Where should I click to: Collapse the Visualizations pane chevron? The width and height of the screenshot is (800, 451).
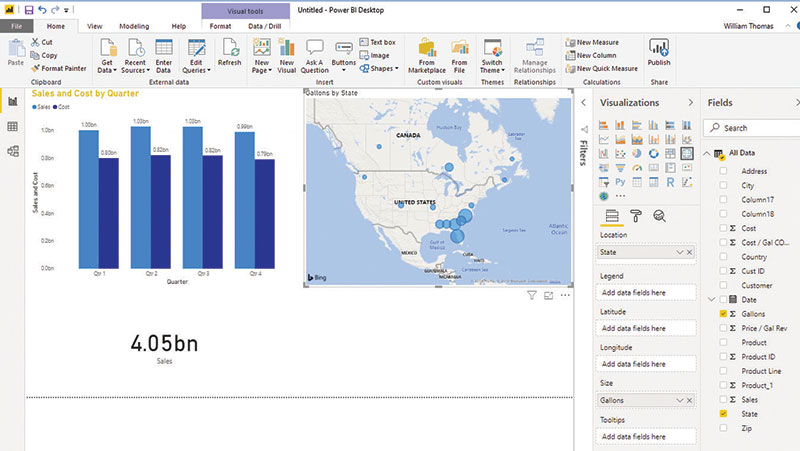(689, 103)
